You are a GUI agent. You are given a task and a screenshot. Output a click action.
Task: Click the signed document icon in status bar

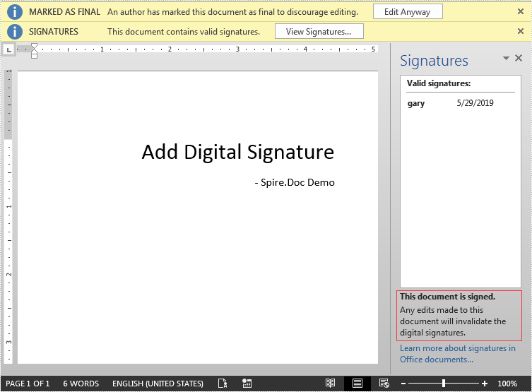click(223, 384)
